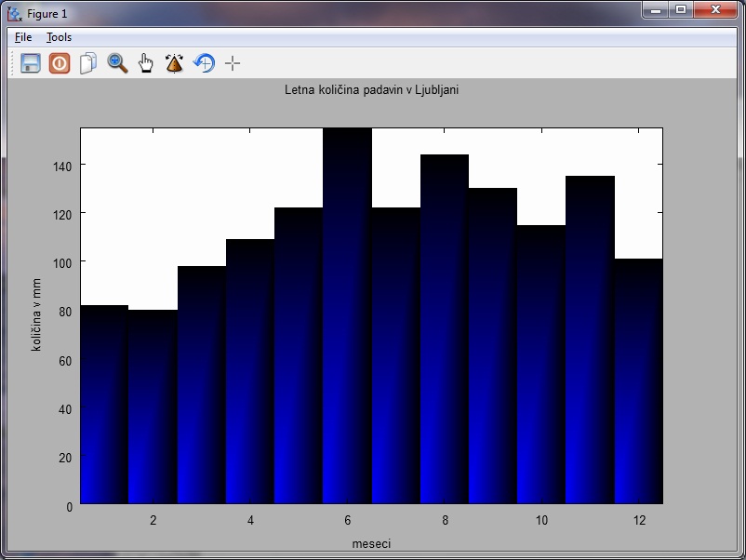
Task: Toggle the crosshair grid icon
Action: [233, 63]
